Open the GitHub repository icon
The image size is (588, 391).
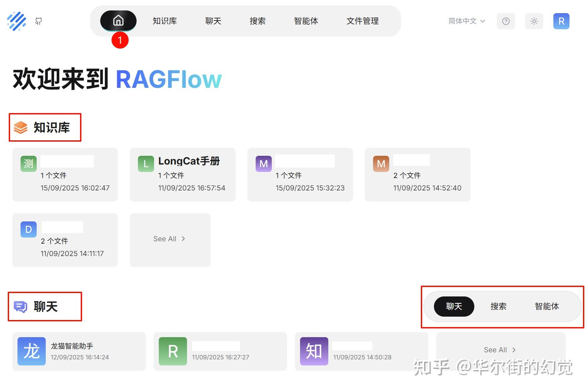[38, 21]
